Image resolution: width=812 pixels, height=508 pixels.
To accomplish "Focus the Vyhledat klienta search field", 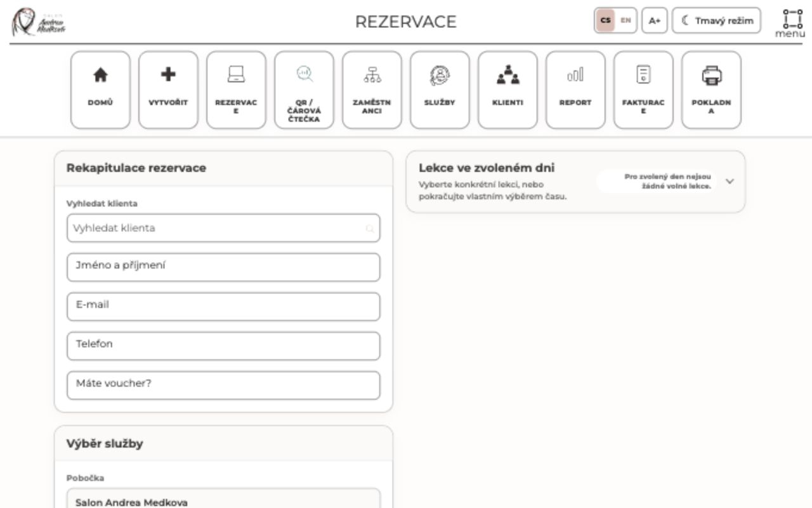I will [223, 228].
